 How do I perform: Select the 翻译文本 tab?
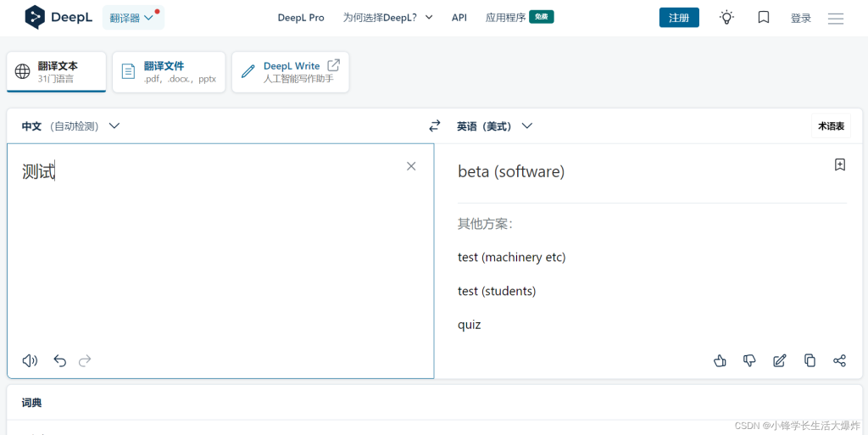click(x=56, y=72)
